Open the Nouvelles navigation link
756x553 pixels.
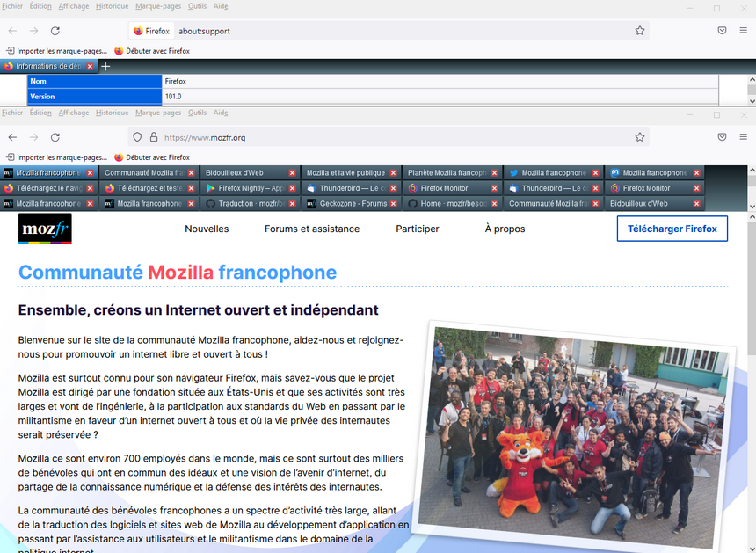click(207, 229)
